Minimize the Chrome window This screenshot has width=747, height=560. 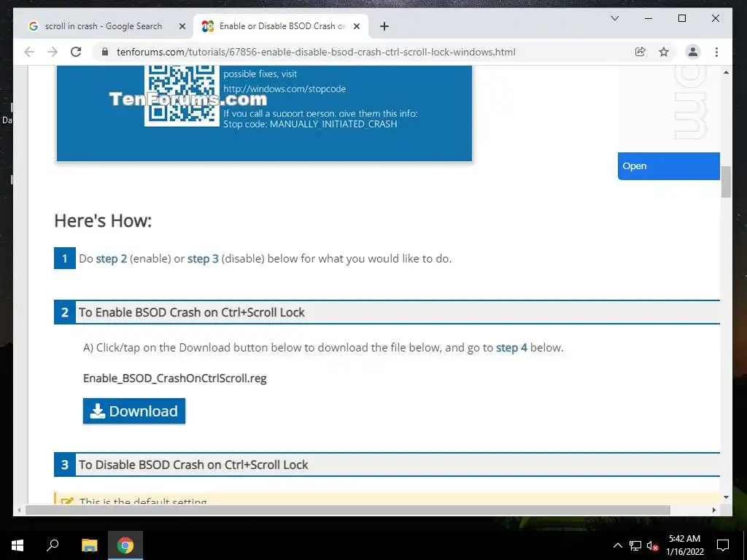tap(649, 18)
